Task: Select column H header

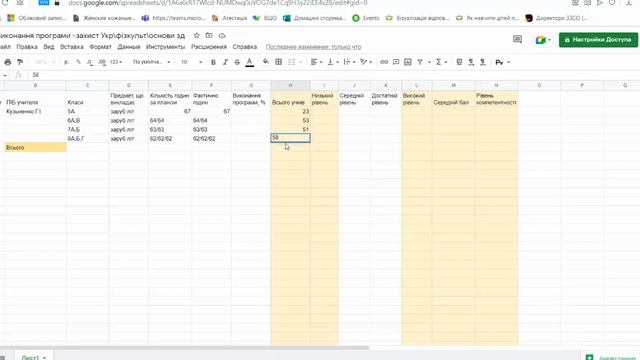Action: (290, 85)
